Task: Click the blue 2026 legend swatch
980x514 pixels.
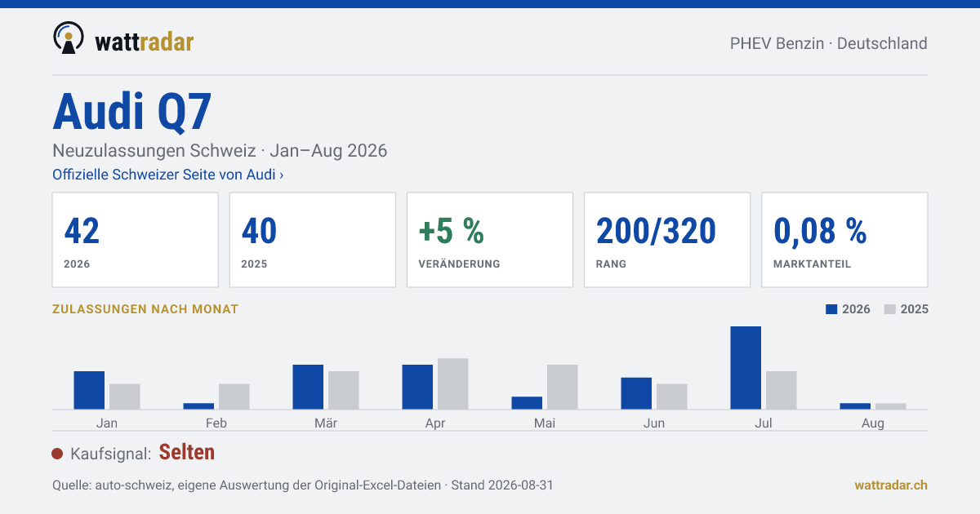Action: (x=832, y=309)
